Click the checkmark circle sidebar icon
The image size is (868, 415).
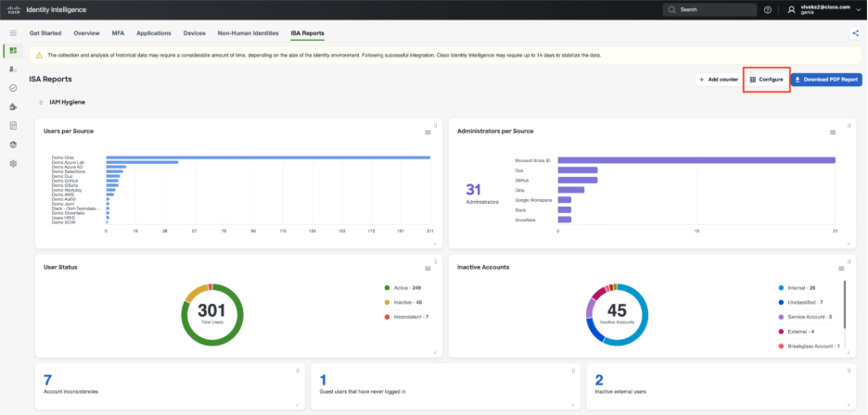[13, 87]
